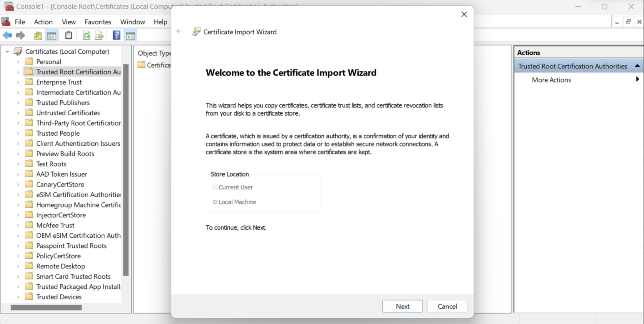Expand the Personal certificates folder
The width and height of the screenshot is (644, 324).
18,62
